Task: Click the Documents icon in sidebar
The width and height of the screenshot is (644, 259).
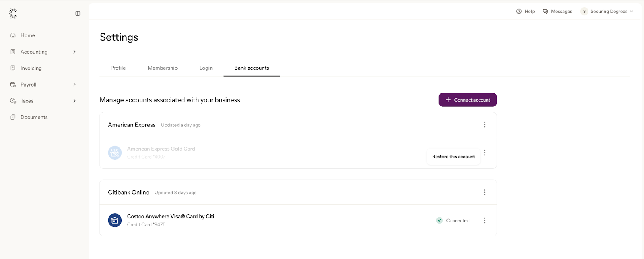Action: (x=13, y=117)
